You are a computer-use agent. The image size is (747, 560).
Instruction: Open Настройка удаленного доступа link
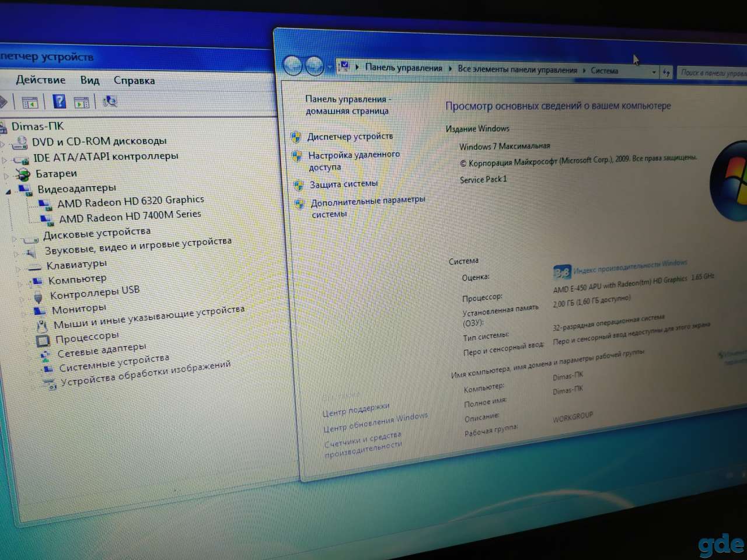[354, 161]
